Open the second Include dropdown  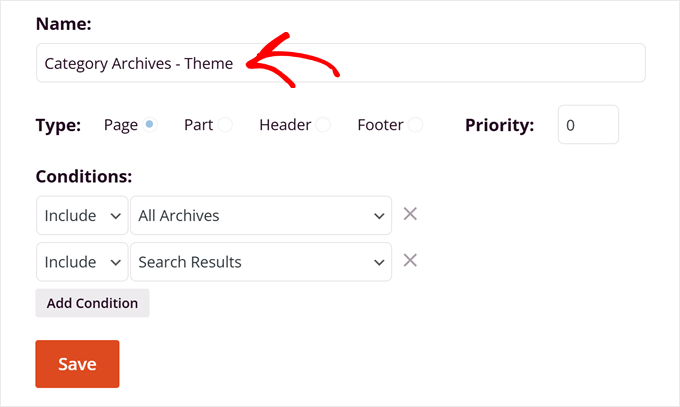pos(82,262)
